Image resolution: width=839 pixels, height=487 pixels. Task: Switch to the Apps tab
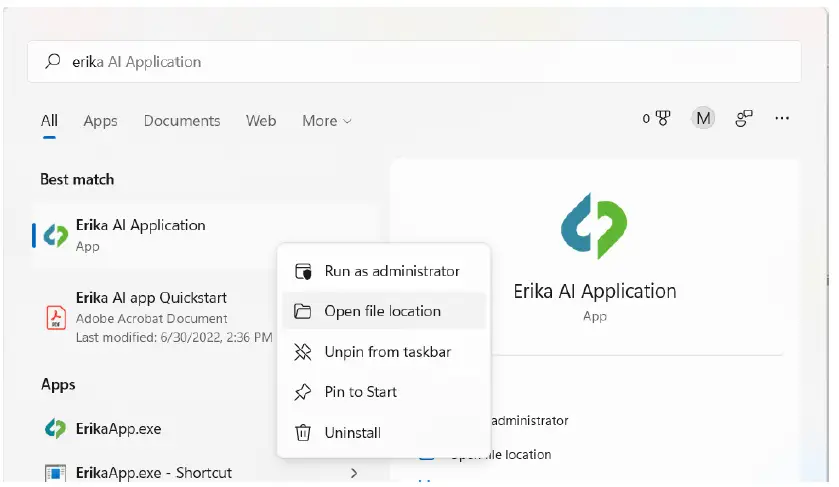[101, 121]
